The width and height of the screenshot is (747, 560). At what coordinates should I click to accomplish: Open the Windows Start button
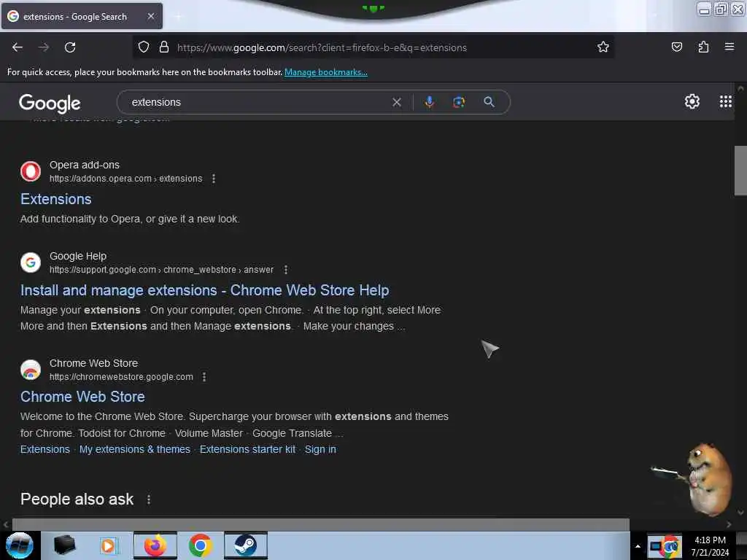pos(19,545)
